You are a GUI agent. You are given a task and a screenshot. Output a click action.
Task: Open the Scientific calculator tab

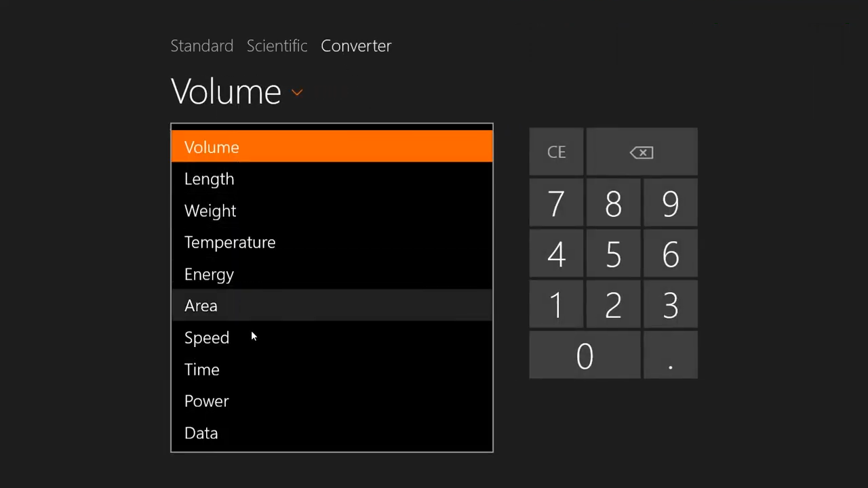tap(277, 46)
